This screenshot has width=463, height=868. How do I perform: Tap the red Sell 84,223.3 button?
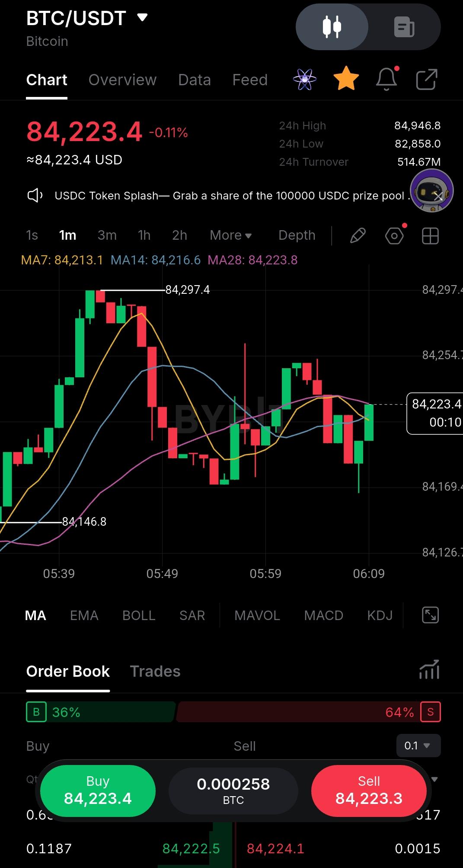pos(369,791)
